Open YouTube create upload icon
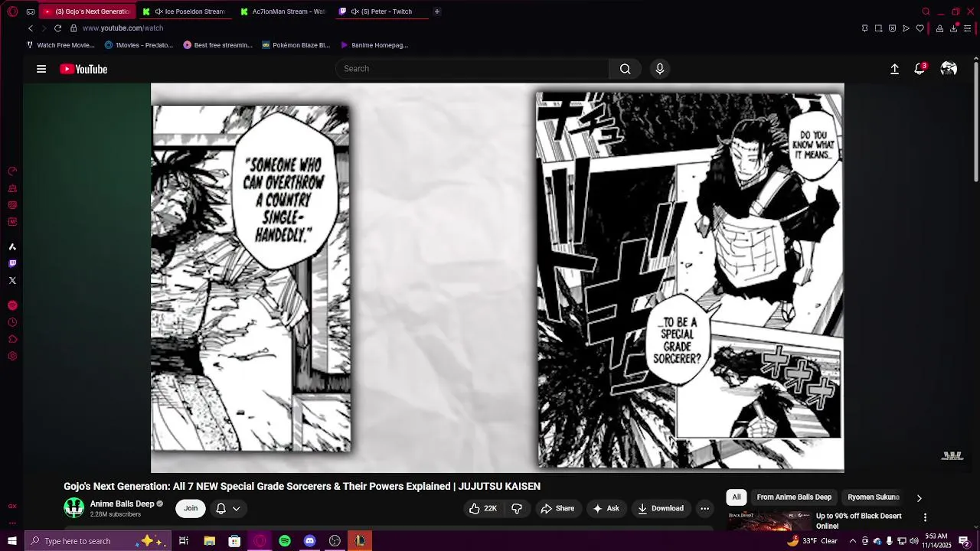The image size is (980, 551). (894, 69)
